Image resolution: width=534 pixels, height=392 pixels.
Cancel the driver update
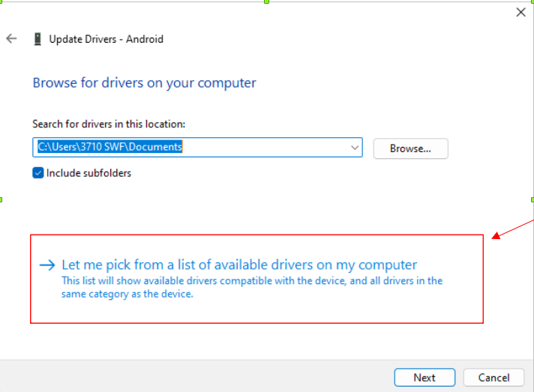(x=493, y=377)
